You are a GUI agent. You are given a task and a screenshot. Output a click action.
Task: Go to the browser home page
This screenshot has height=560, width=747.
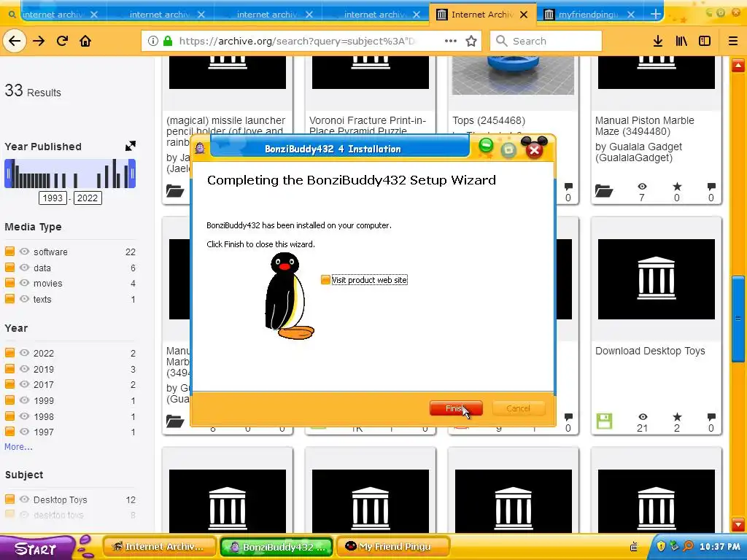click(x=86, y=41)
